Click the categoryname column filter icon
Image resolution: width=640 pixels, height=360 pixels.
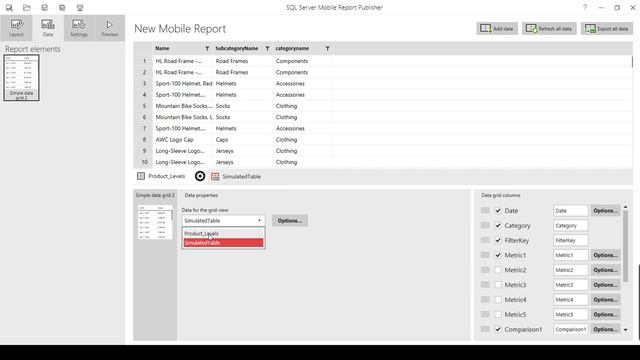327,49
